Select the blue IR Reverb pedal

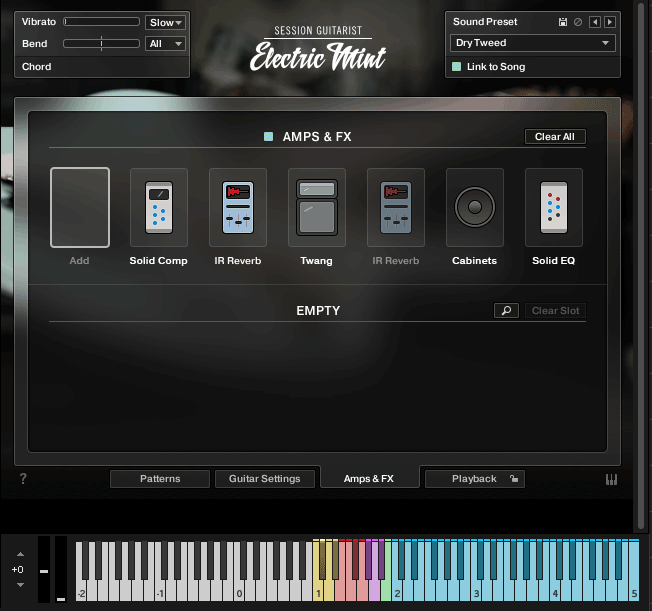[x=238, y=207]
